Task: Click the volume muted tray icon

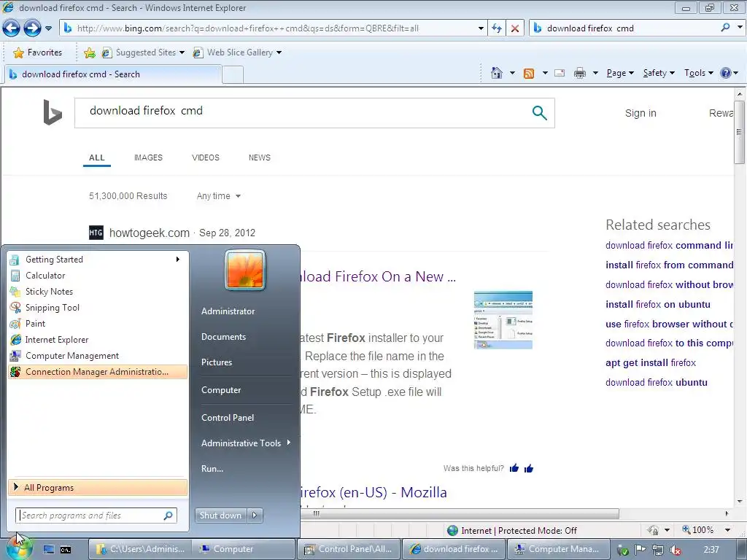Action: (x=675, y=550)
